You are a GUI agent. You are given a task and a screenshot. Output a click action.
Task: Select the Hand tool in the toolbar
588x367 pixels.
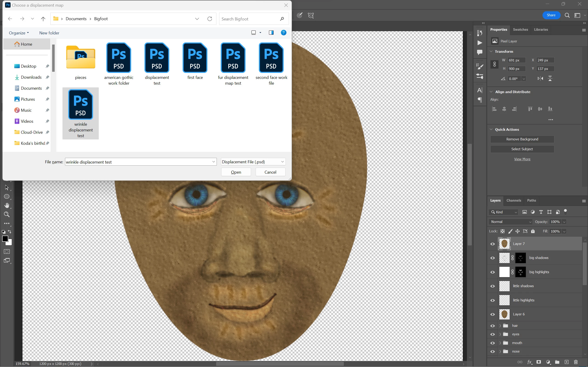click(x=7, y=206)
